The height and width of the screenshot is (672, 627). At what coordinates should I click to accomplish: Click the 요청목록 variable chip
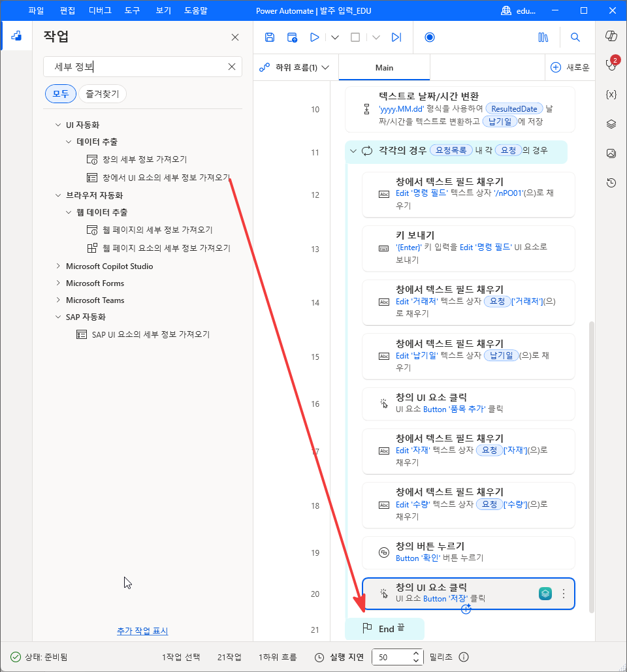click(x=451, y=150)
